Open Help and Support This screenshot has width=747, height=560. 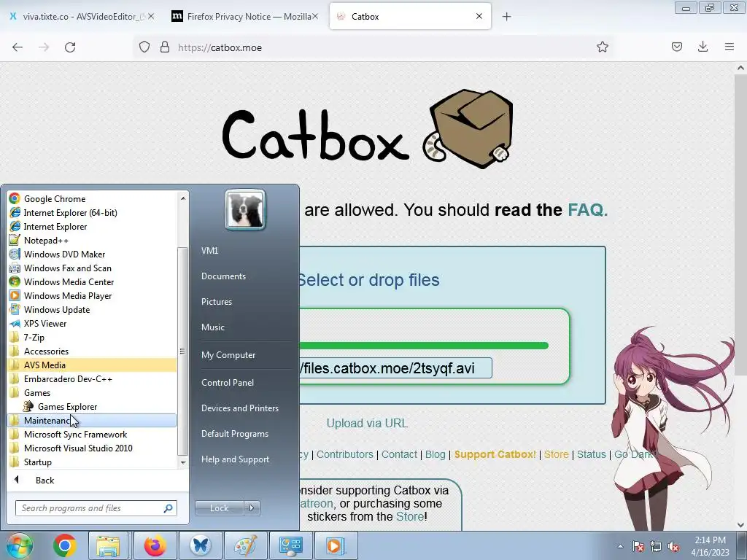(x=235, y=459)
